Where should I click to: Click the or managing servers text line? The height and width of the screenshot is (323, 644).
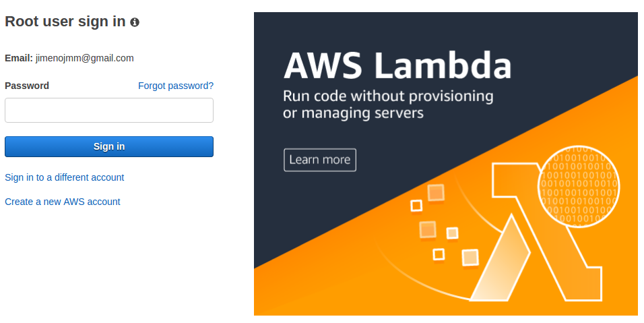[x=353, y=113]
